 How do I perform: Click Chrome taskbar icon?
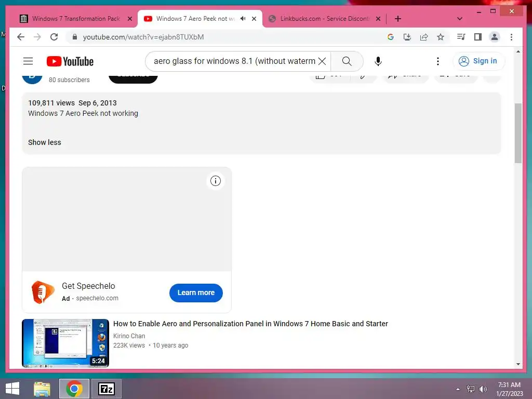(x=74, y=389)
